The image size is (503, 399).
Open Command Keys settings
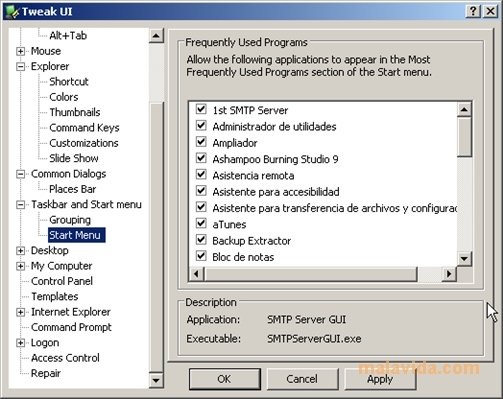84,127
